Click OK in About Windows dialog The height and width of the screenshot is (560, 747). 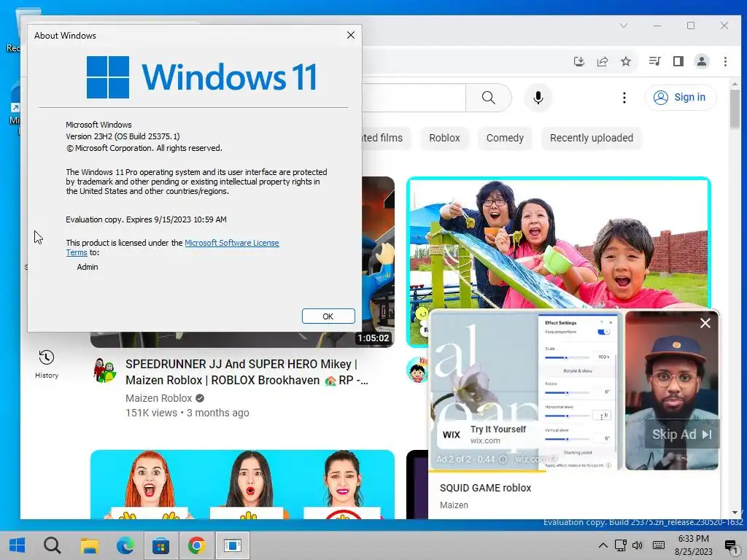click(328, 316)
